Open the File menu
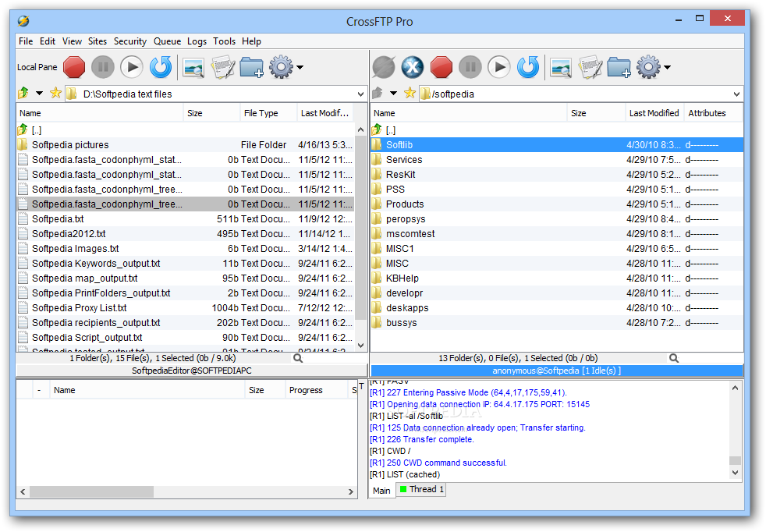The height and width of the screenshot is (532, 766). [x=26, y=41]
